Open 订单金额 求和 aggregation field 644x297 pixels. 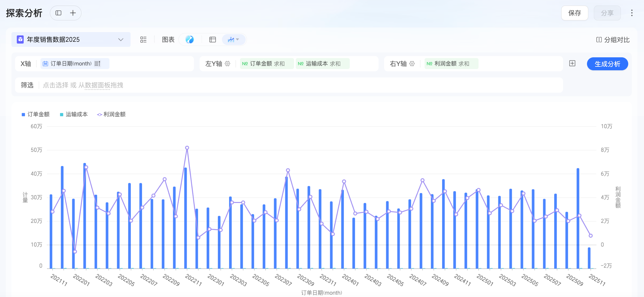(267, 64)
